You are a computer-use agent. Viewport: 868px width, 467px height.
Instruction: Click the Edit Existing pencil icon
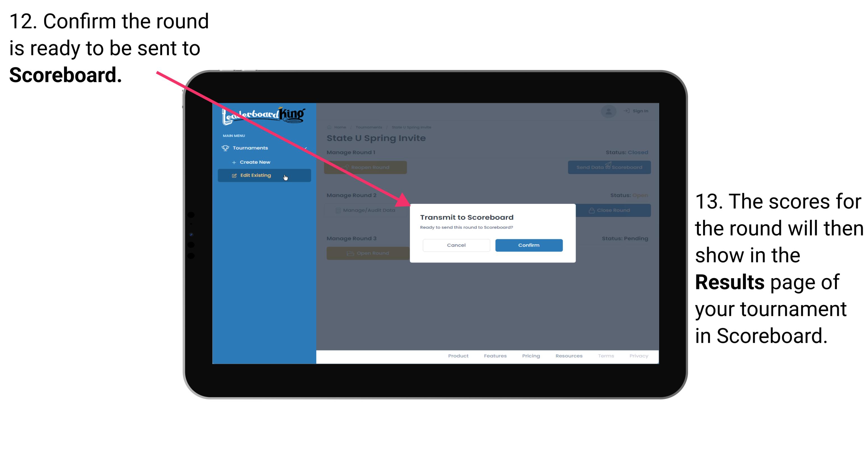click(x=234, y=175)
